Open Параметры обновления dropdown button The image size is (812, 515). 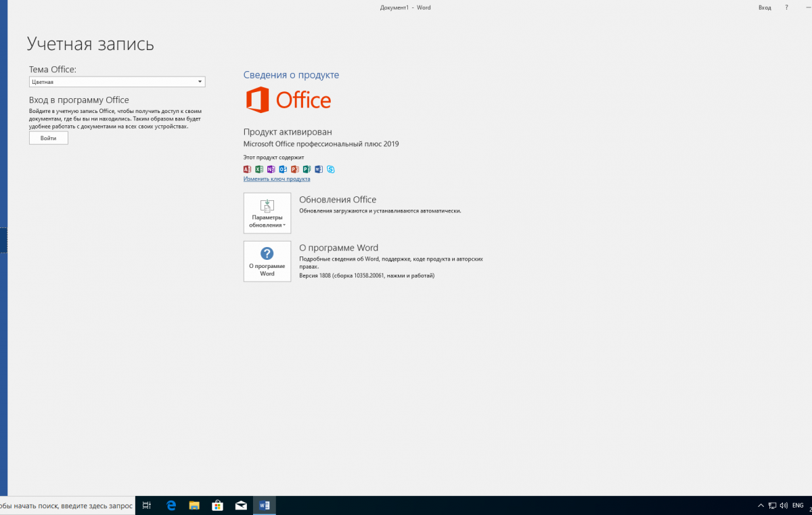(x=267, y=213)
